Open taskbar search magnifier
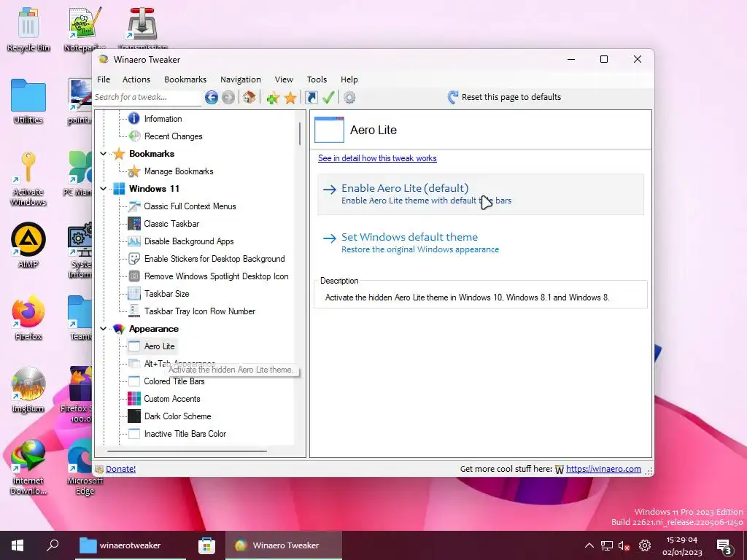The image size is (747, 560). click(x=53, y=545)
